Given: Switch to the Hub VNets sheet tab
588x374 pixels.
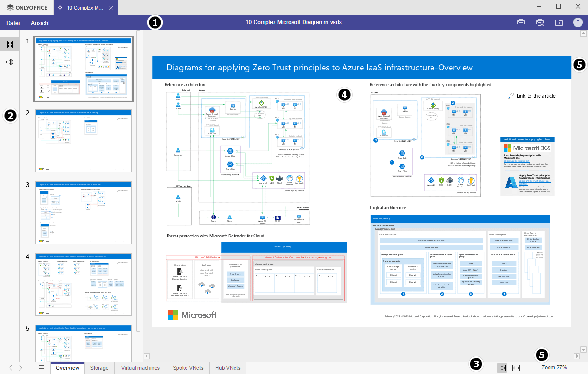Looking at the screenshot, I should 227,368.
